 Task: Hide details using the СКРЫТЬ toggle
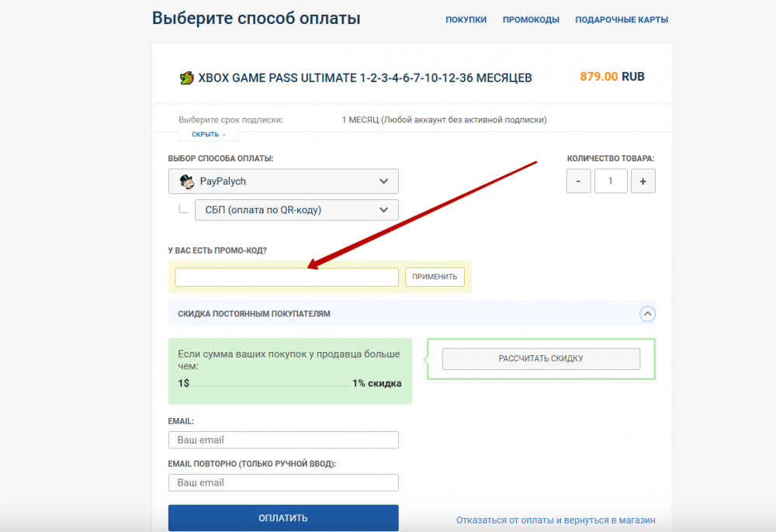[x=209, y=134]
